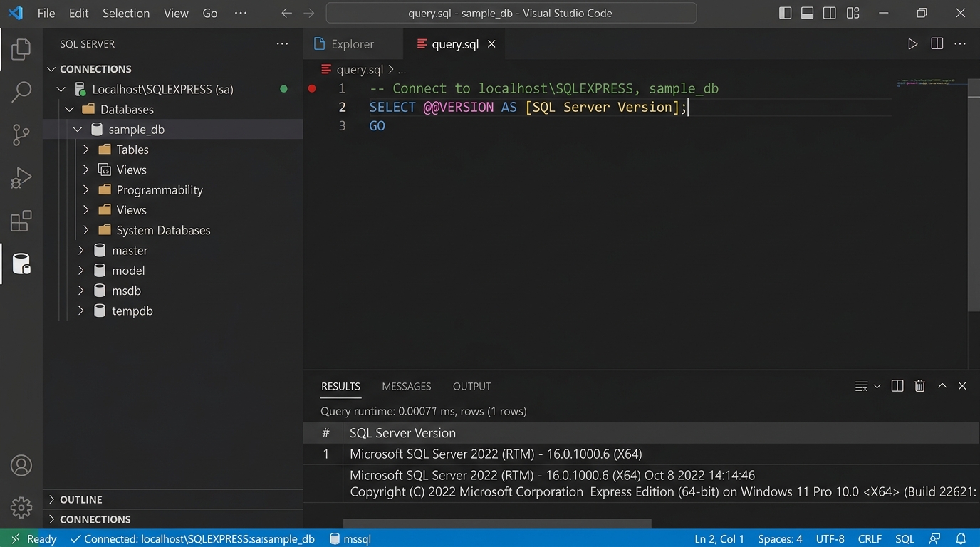
Task: Open the File menu
Action: [46, 13]
